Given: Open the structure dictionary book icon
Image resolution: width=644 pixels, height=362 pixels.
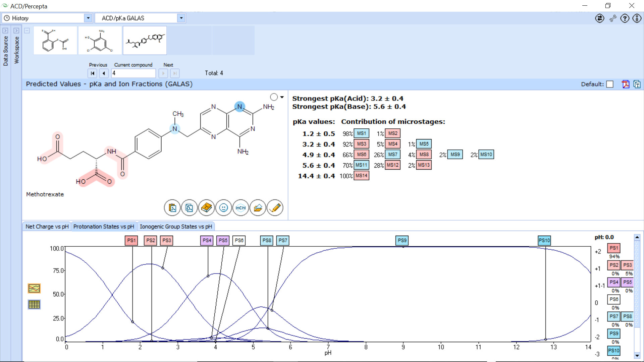Looking at the screenshot, I should (x=207, y=208).
